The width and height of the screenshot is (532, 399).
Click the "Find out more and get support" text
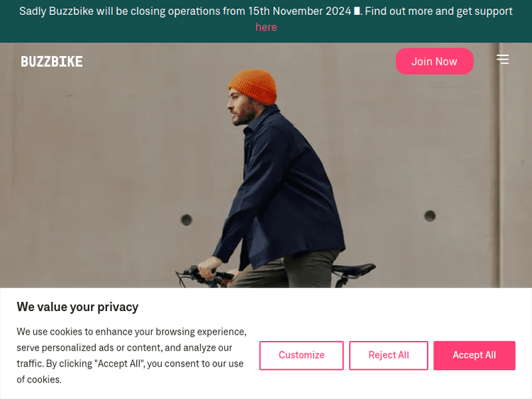click(438, 11)
